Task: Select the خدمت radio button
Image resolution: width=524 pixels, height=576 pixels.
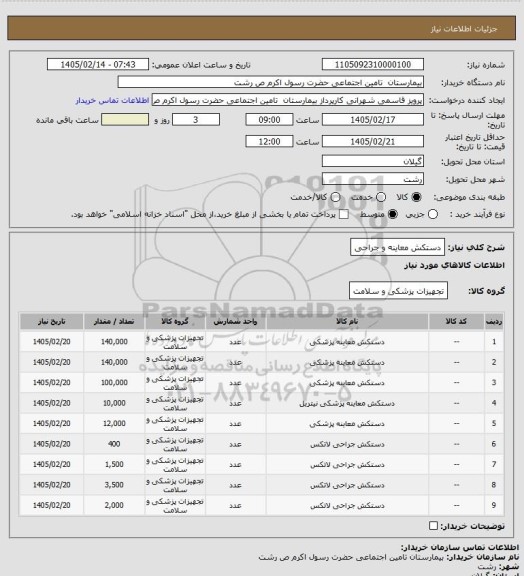Action: [381, 197]
